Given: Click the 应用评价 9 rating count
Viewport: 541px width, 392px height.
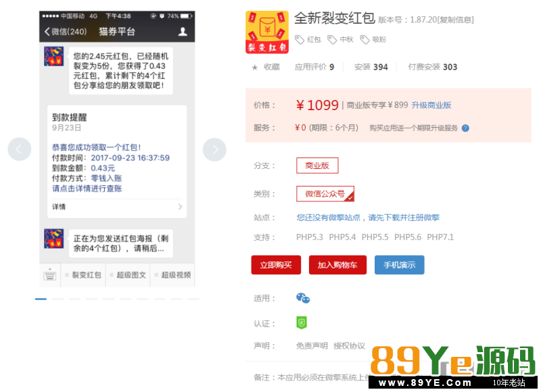Looking at the screenshot, I should [314, 67].
